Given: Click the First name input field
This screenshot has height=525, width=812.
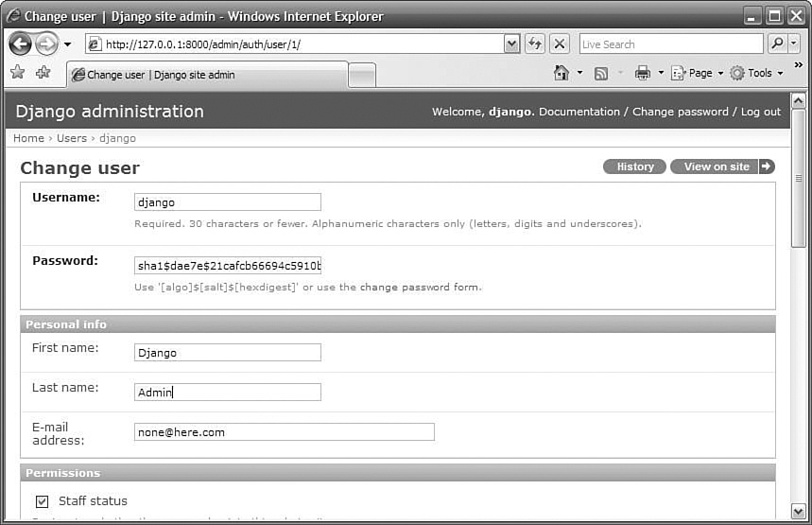Looking at the screenshot, I should 227,353.
